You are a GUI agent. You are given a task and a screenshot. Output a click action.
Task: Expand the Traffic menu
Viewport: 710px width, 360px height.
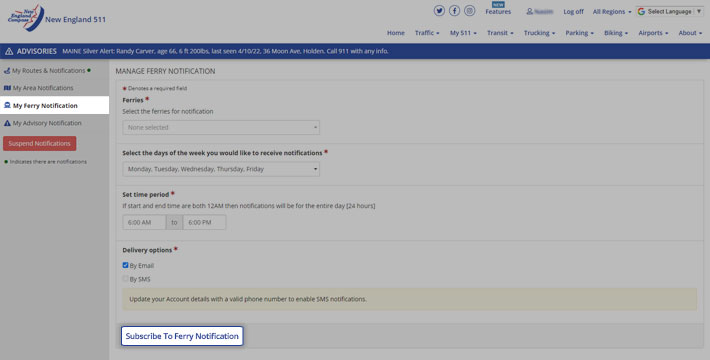click(x=427, y=33)
